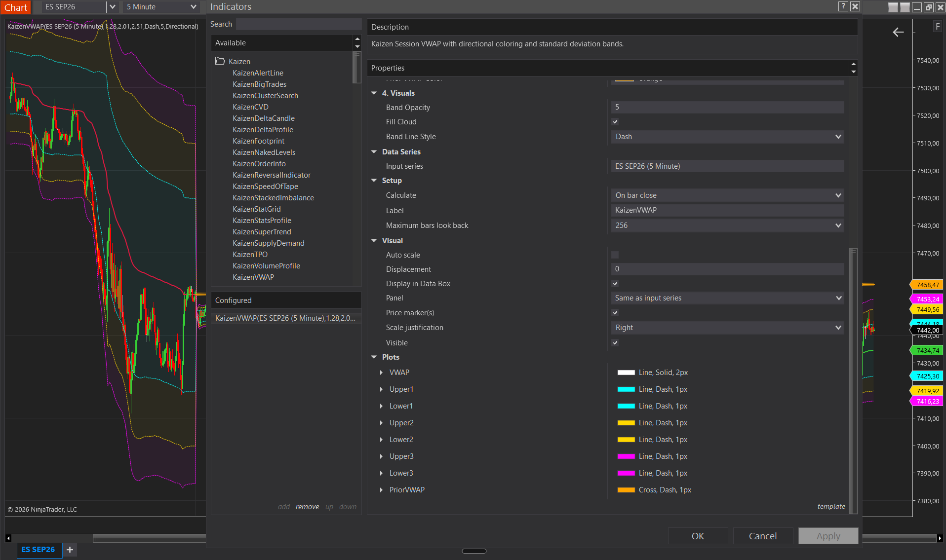This screenshot has height=560, width=946.
Task: Select KaizenCVD in the Available list
Action: click(250, 107)
